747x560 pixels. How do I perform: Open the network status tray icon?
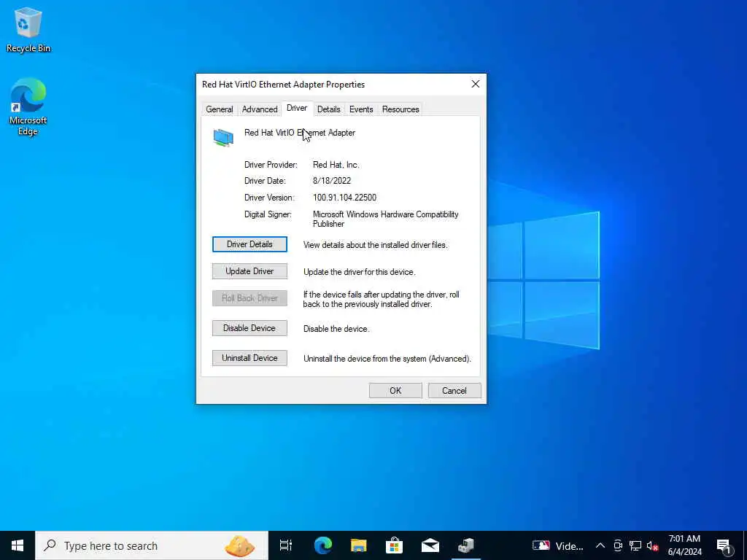pyautogui.click(x=635, y=545)
